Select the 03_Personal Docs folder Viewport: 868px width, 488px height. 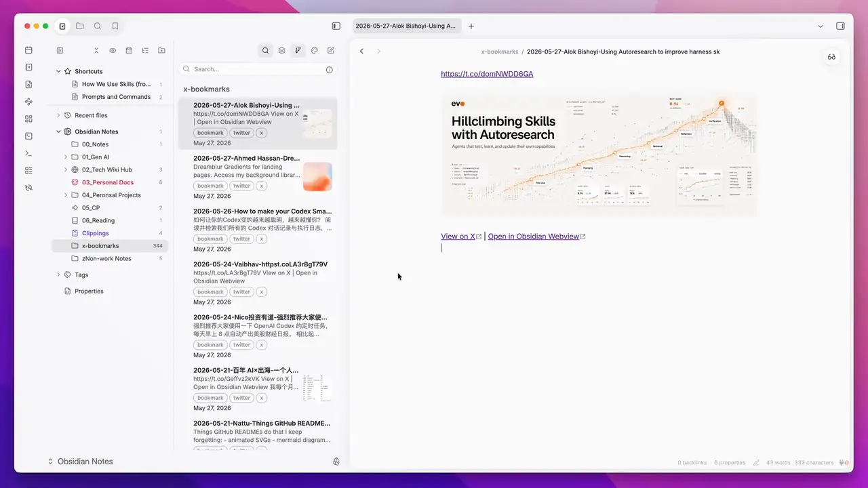point(110,182)
